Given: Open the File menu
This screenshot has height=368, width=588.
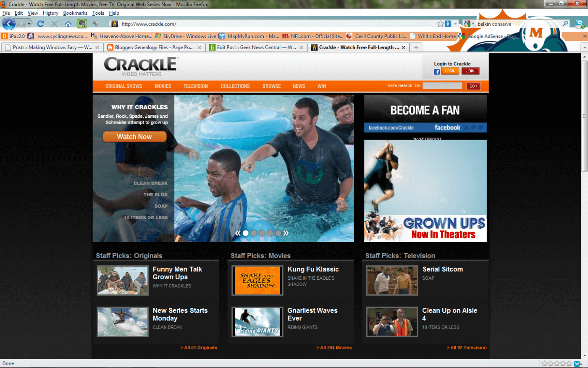Looking at the screenshot, I should pyautogui.click(x=6, y=13).
